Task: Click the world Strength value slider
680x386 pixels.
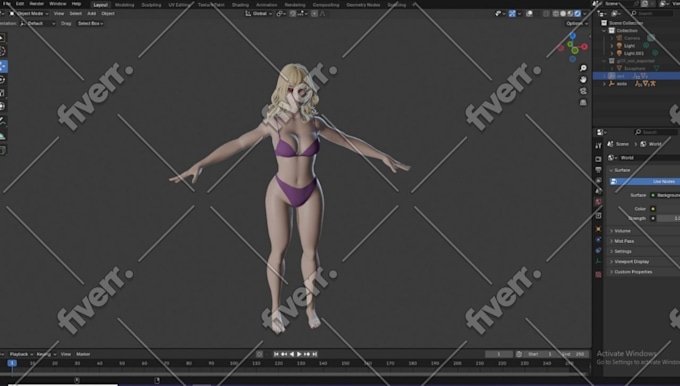Action: 668,218
